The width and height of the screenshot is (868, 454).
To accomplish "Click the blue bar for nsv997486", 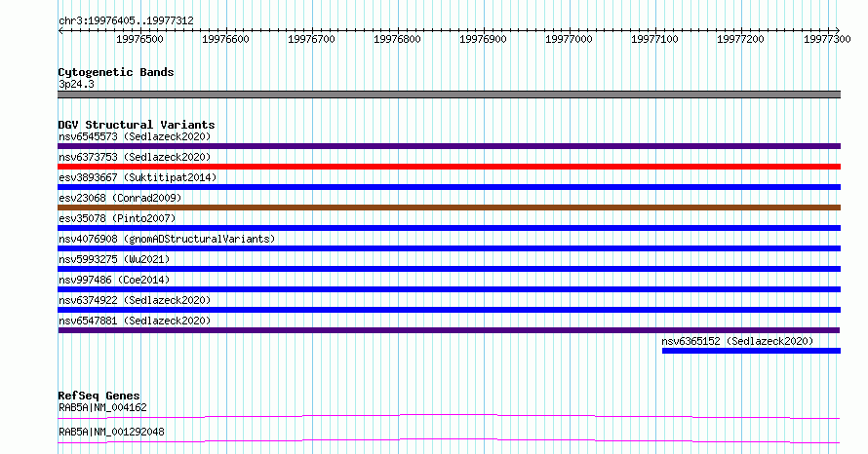I will pos(449,289).
